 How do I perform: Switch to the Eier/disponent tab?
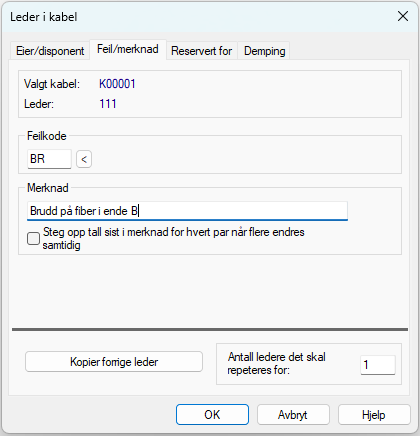pyautogui.click(x=50, y=51)
